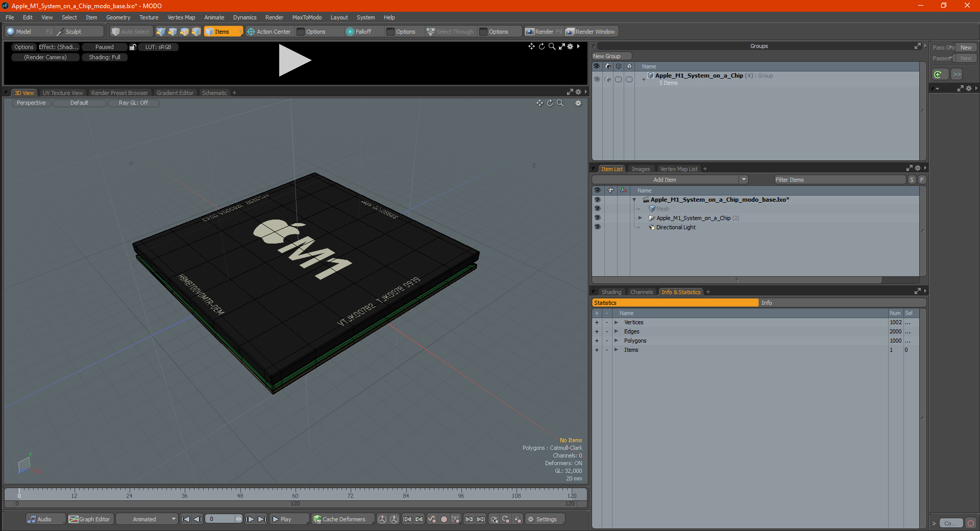Screen dimensions: 980x531
Task: Click LUT: sRGB button
Action: (158, 47)
